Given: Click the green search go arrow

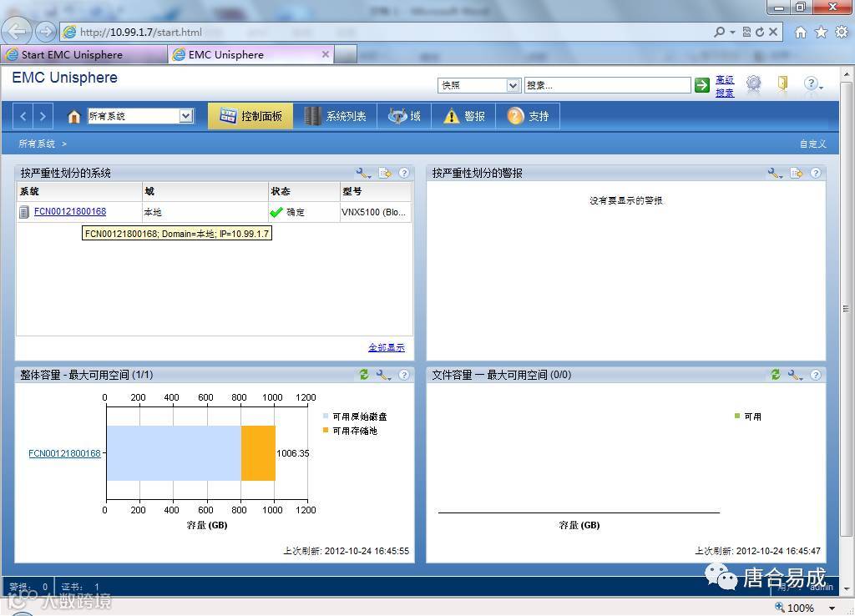Looking at the screenshot, I should 701,85.
